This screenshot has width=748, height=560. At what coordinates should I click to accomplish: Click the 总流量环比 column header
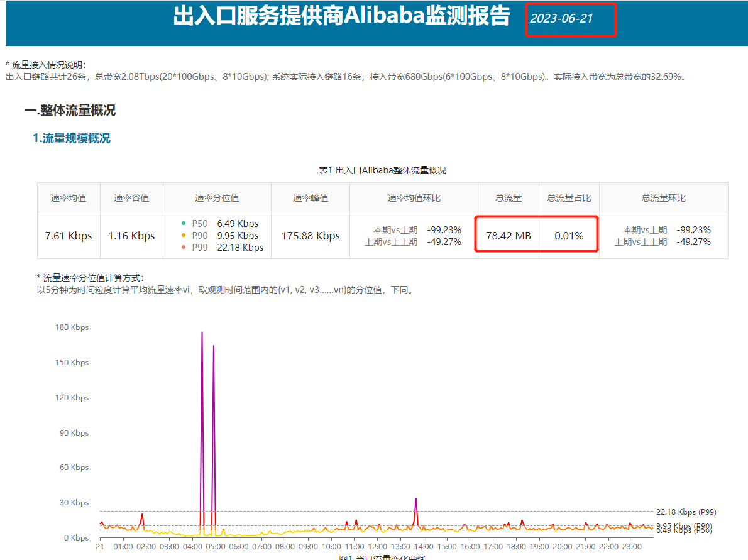click(x=663, y=198)
